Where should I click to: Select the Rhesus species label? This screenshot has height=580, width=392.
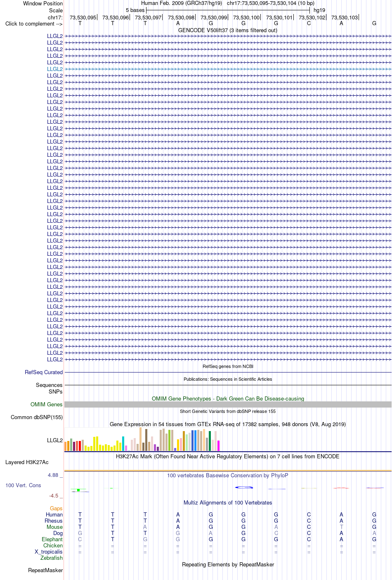click(x=54, y=521)
